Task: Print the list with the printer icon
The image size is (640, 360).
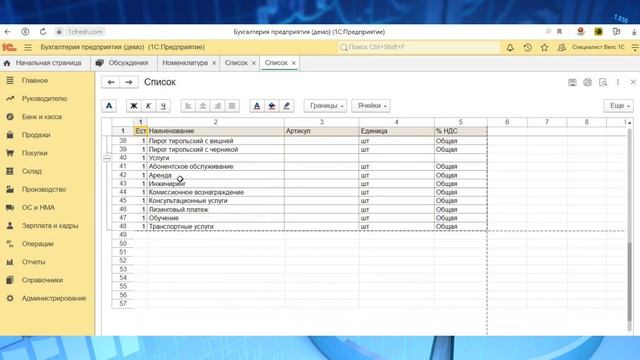Action: point(587,82)
